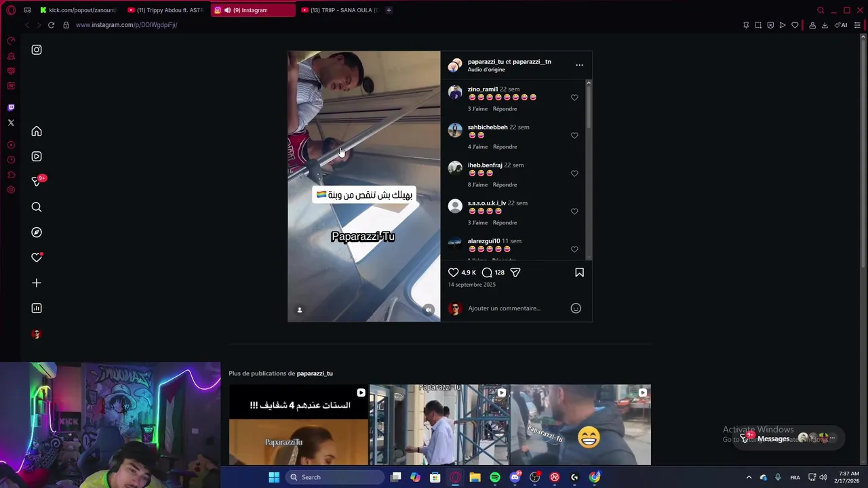The width and height of the screenshot is (868, 488).
Task: Open X in Opera sidebar
Action: pyautogui.click(x=11, y=123)
